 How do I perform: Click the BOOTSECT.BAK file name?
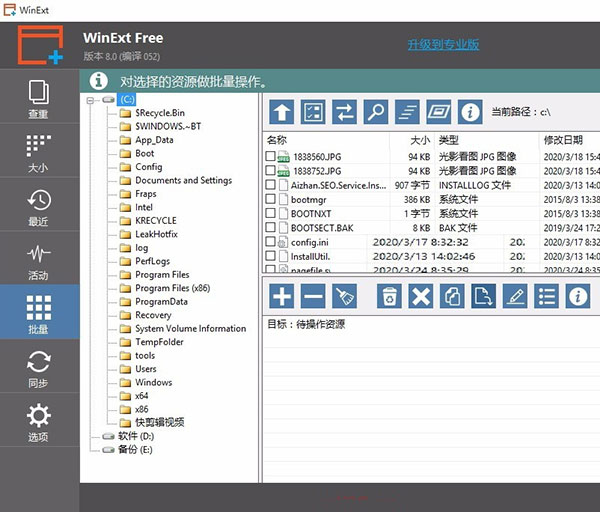322,228
